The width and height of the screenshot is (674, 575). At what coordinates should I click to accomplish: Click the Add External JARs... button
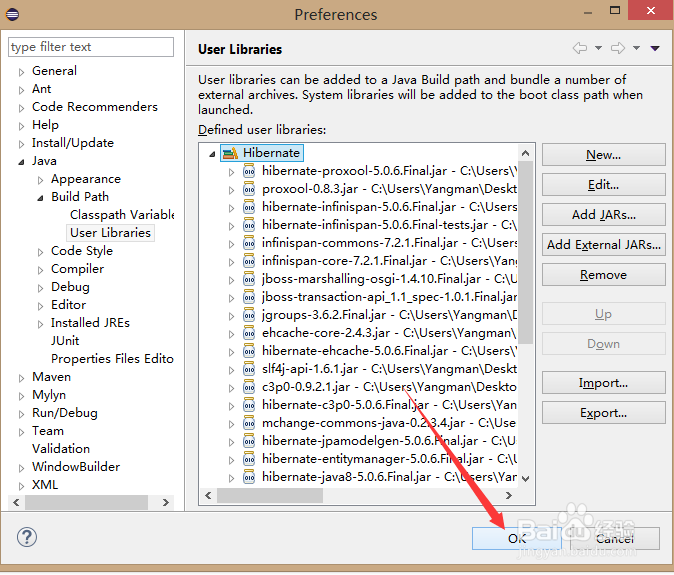pos(604,245)
